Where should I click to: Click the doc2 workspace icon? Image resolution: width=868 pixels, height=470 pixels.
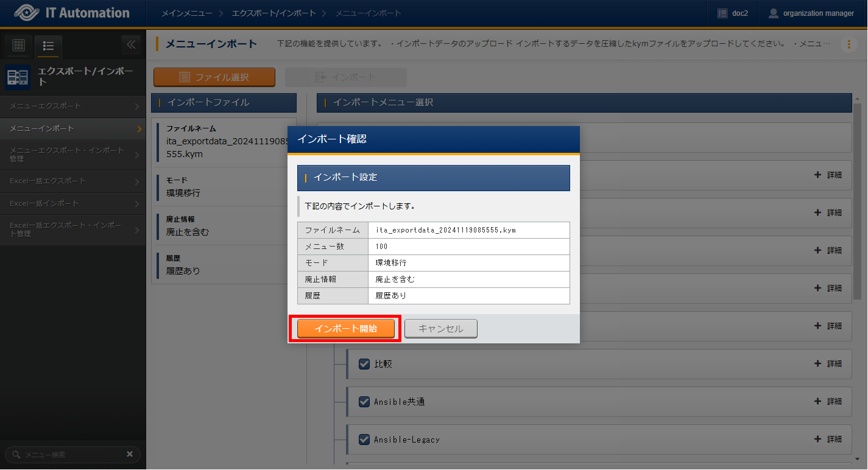pyautogui.click(x=722, y=13)
